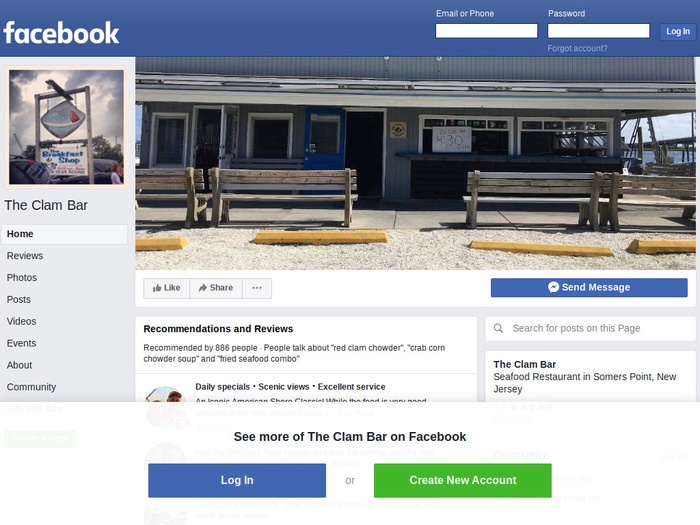Open the Reviews section
The width and height of the screenshot is (700, 525).
[x=25, y=256]
